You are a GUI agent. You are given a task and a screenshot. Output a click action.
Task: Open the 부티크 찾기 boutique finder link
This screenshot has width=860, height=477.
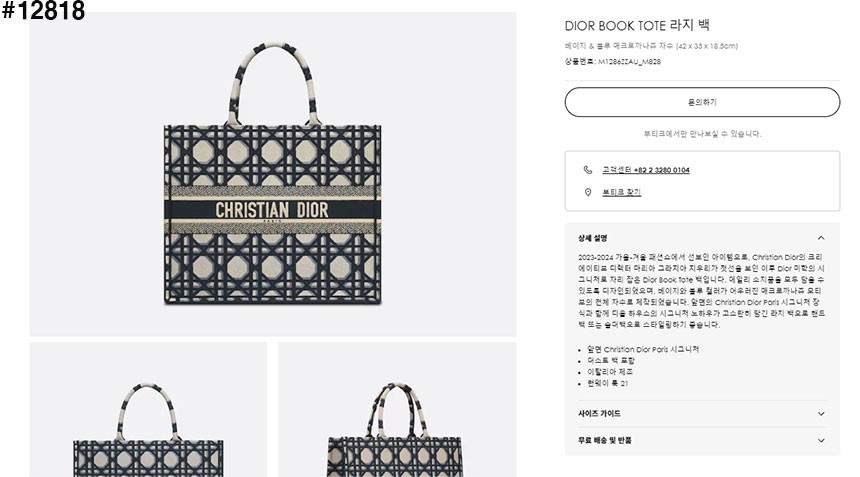621,192
